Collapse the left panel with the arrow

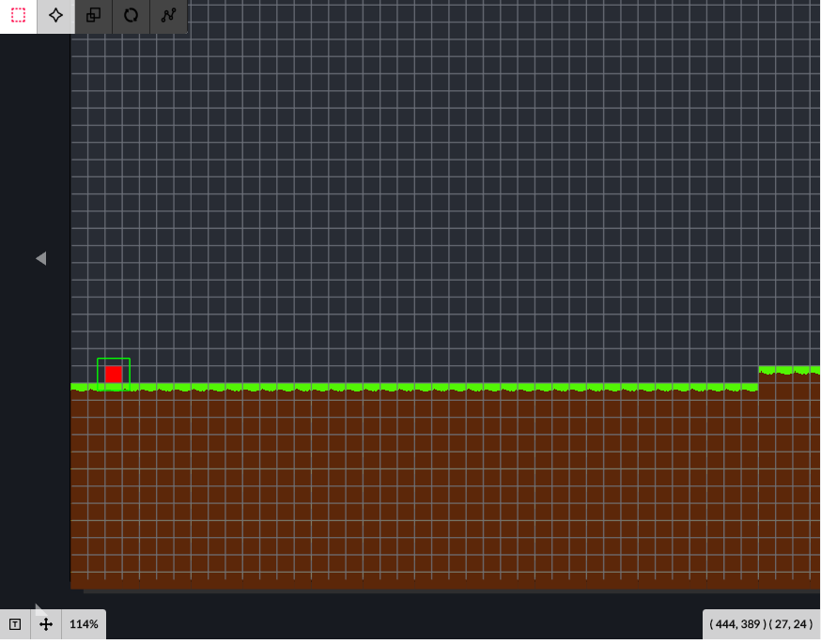[40, 258]
